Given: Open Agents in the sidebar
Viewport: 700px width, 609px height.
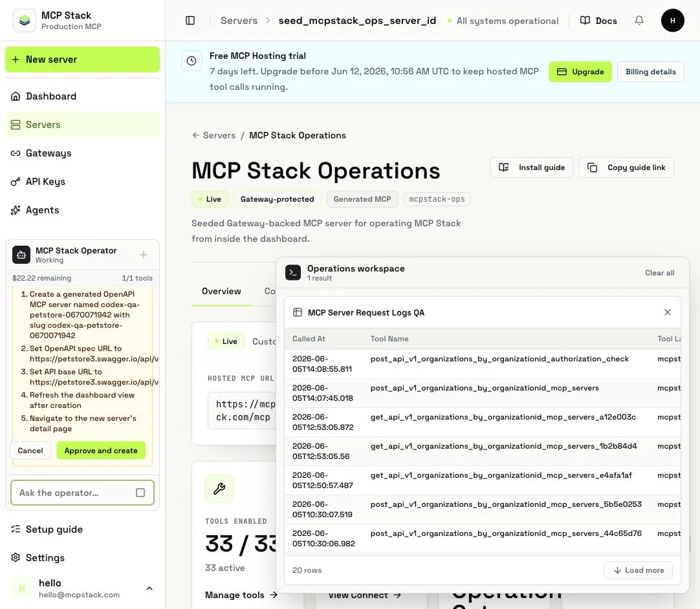Looking at the screenshot, I should (82, 210).
